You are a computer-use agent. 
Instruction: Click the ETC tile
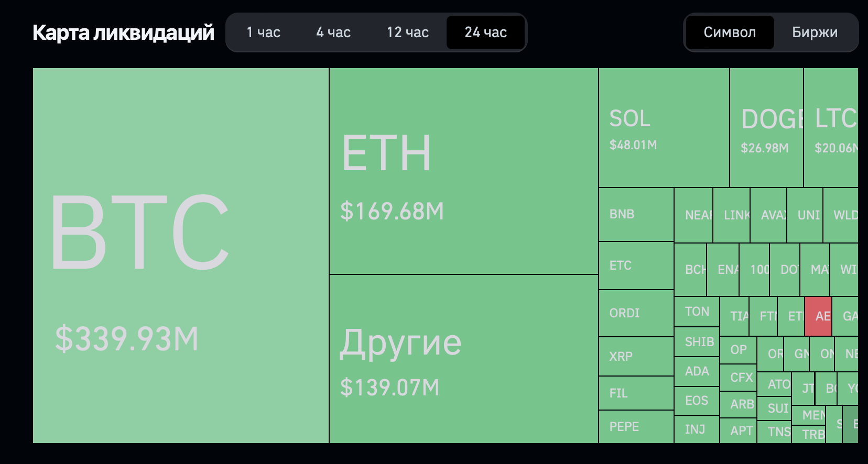(636, 266)
